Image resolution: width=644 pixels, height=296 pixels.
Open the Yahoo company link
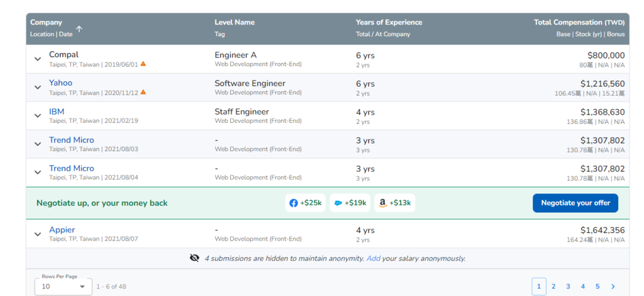tap(60, 83)
